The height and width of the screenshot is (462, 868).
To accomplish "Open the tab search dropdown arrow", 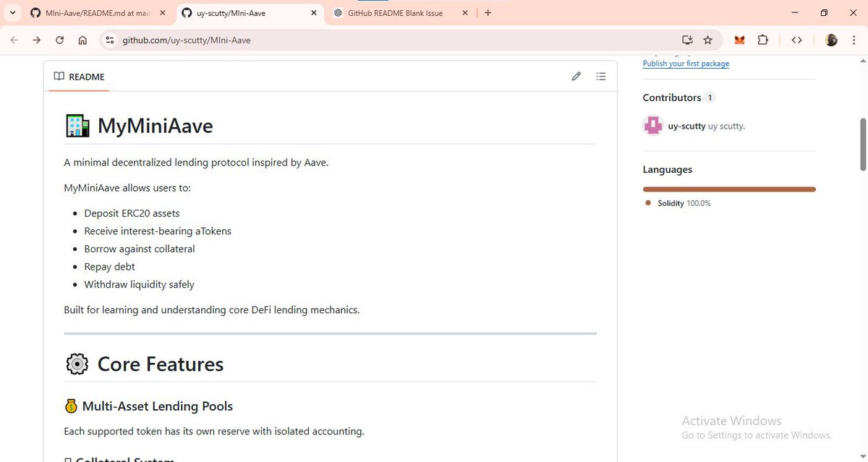I will tap(13, 13).
